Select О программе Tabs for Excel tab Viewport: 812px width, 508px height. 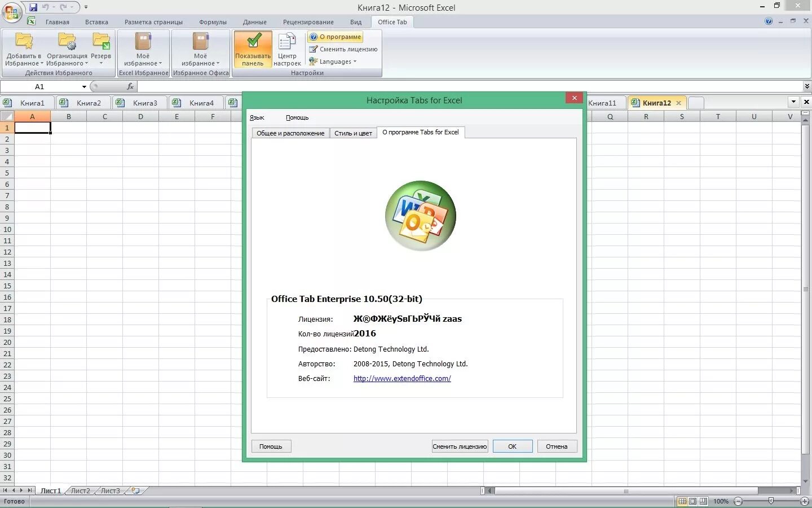tap(421, 132)
